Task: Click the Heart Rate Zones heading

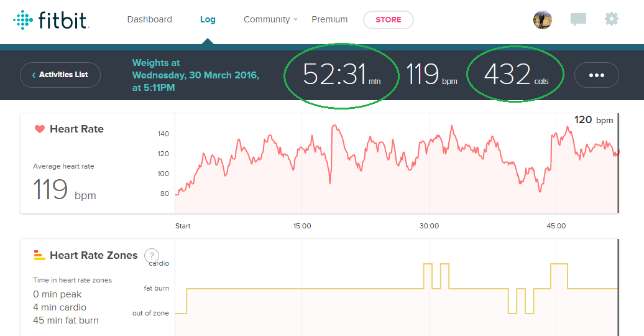Action: pyautogui.click(x=94, y=255)
